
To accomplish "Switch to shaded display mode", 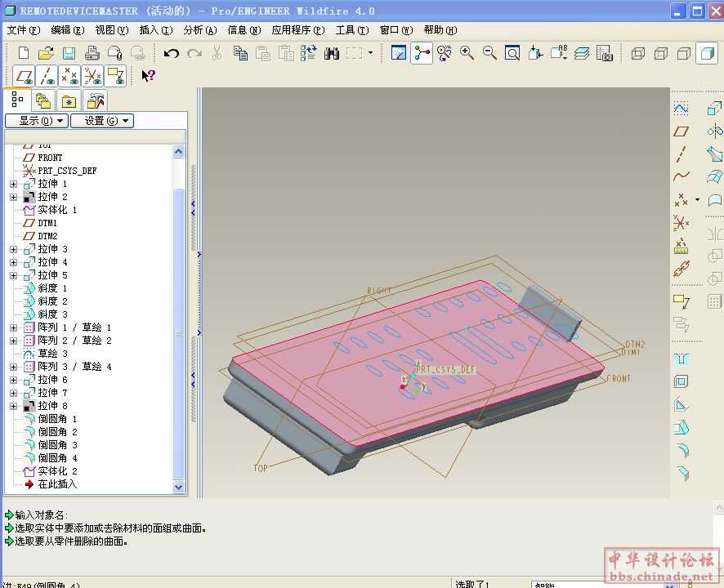I will point(707,53).
